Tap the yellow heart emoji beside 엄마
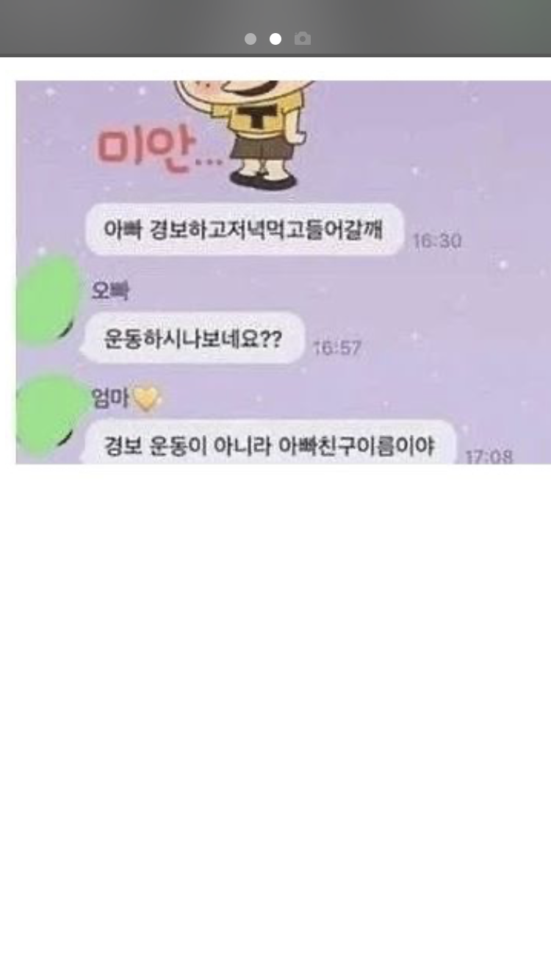The width and height of the screenshot is (551, 980). click(x=146, y=399)
